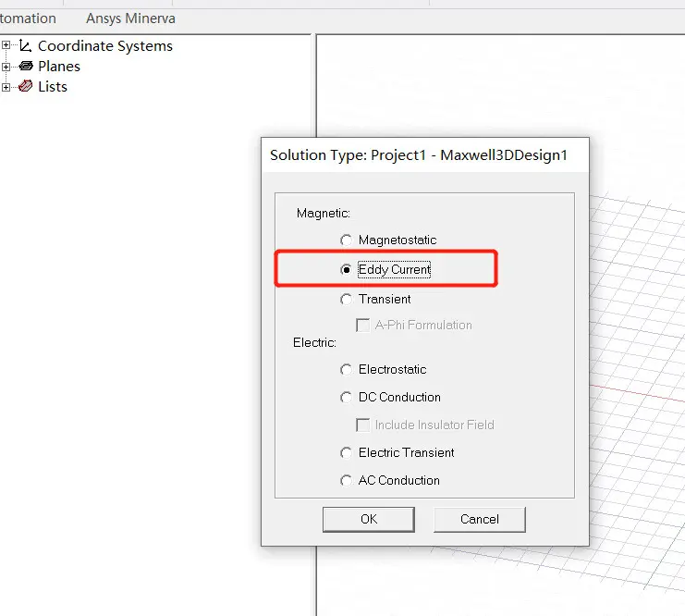Cancel the Solution Type dialog
Image resolution: width=685 pixels, height=616 pixels.
point(480,520)
